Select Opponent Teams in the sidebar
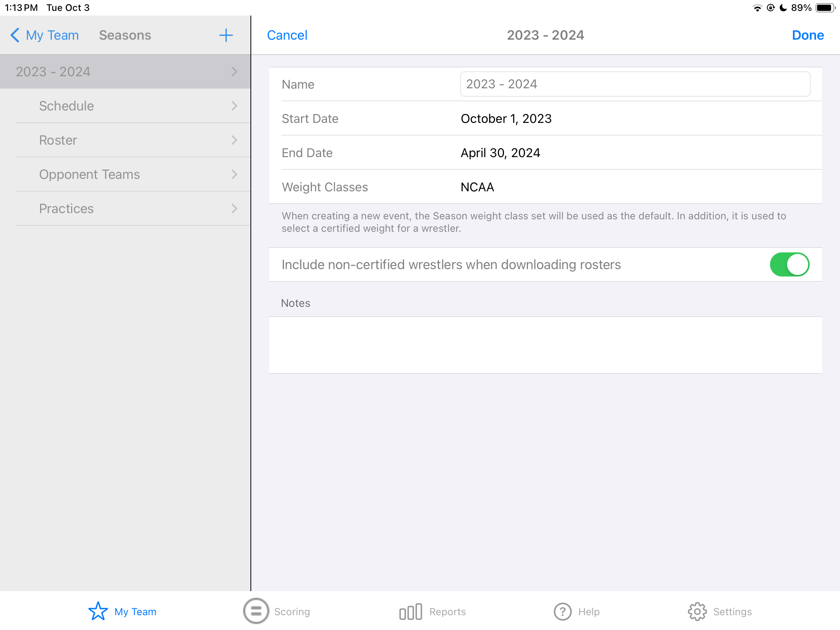Image resolution: width=840 pixels, height=630 pixels. click(x=89, y=174)
